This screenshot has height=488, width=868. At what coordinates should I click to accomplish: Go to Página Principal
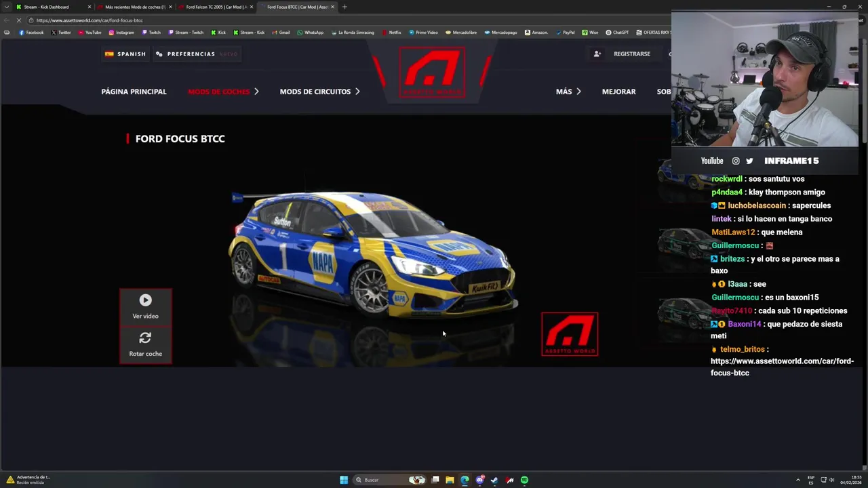pos(134,91)
